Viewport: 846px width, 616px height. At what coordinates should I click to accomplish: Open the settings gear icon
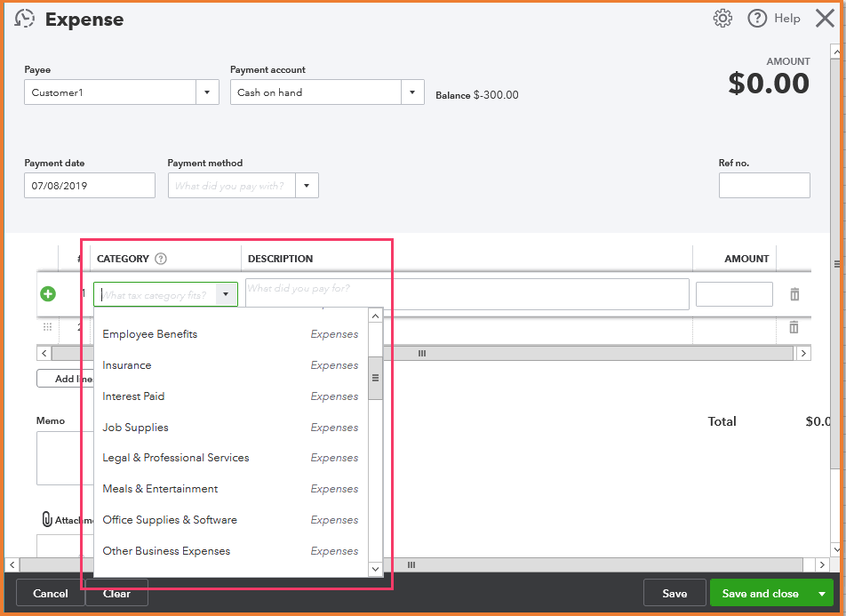[722, 19]
